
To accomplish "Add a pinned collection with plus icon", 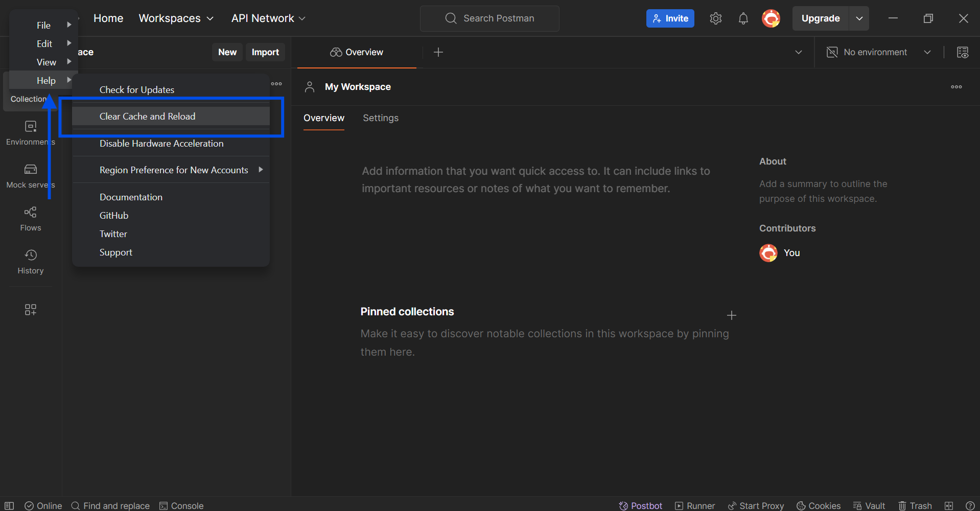I will 732,315.
